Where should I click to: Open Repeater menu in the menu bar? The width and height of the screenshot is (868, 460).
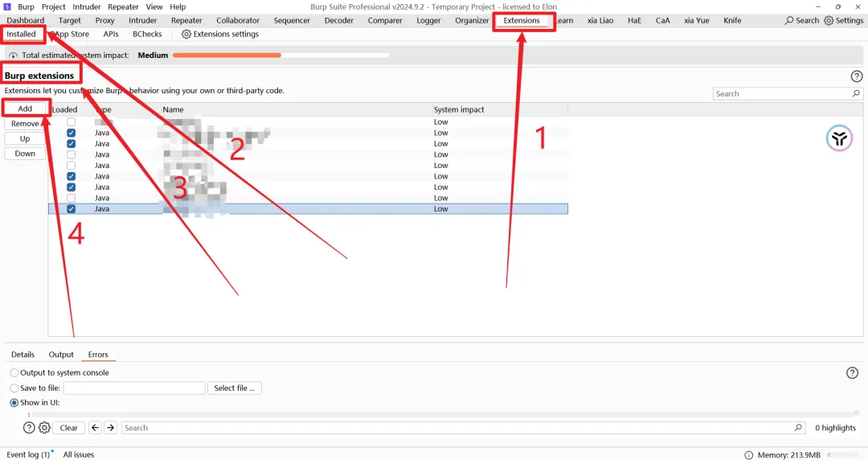tap(123, 6)
